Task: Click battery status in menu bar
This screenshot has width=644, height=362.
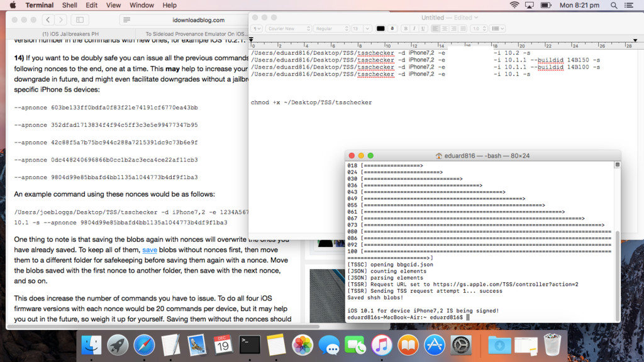Action: click(546, 5)
